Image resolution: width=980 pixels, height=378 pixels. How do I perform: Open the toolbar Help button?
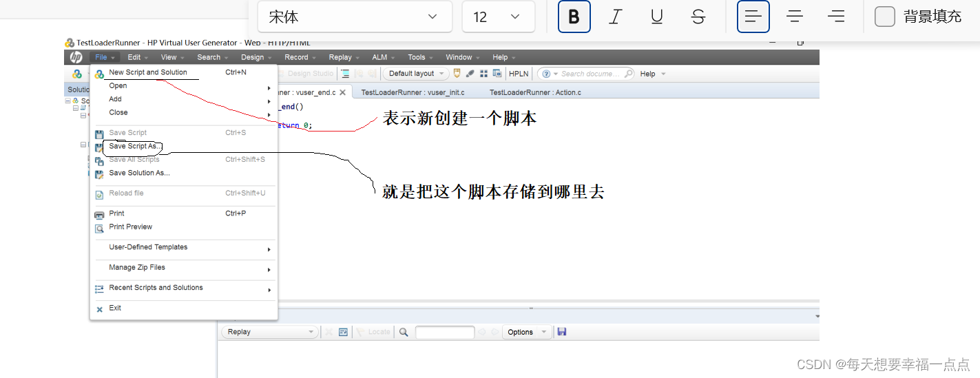tap(652, 74)
